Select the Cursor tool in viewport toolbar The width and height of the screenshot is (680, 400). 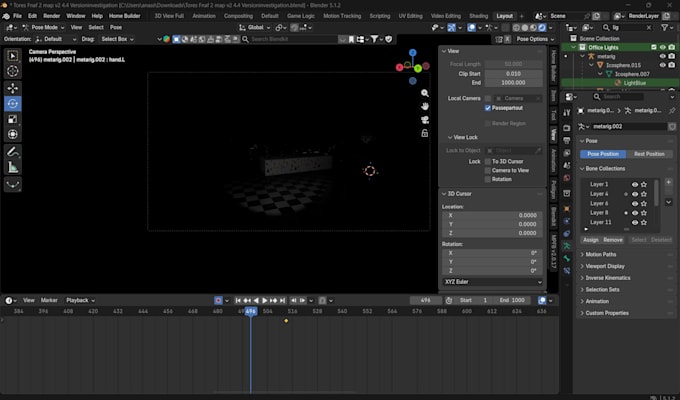click(13, 71)
